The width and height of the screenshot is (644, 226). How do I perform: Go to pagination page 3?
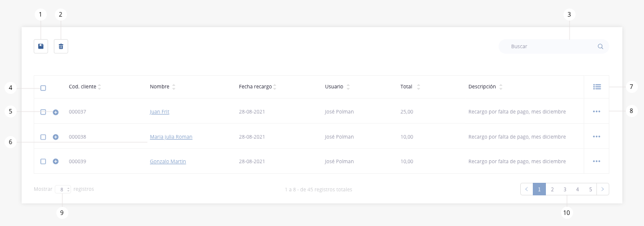(565, 189)
